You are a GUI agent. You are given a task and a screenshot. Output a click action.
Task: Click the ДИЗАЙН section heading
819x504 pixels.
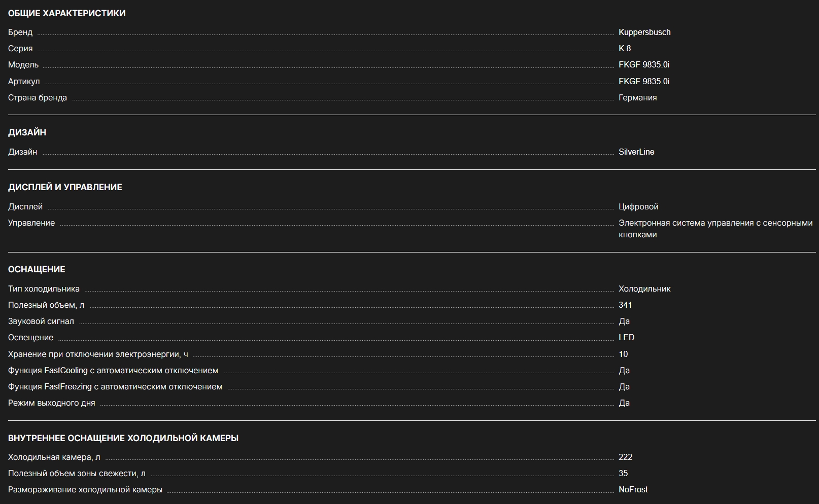click(x=27, y=133)
